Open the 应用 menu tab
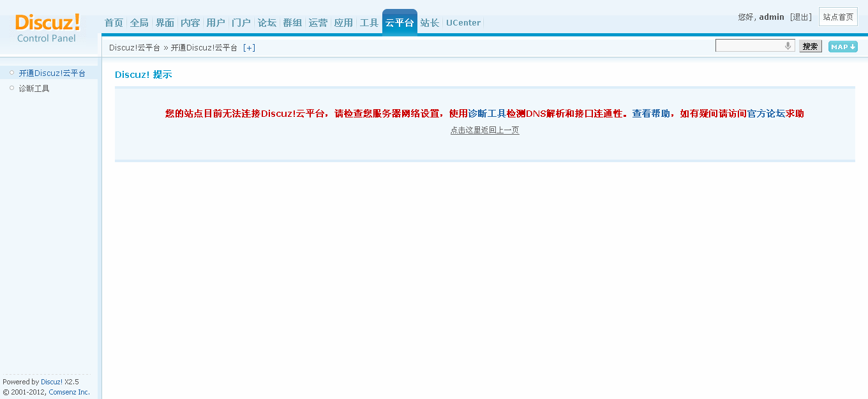This screenshot has width=868, height=399. [343, 23]
